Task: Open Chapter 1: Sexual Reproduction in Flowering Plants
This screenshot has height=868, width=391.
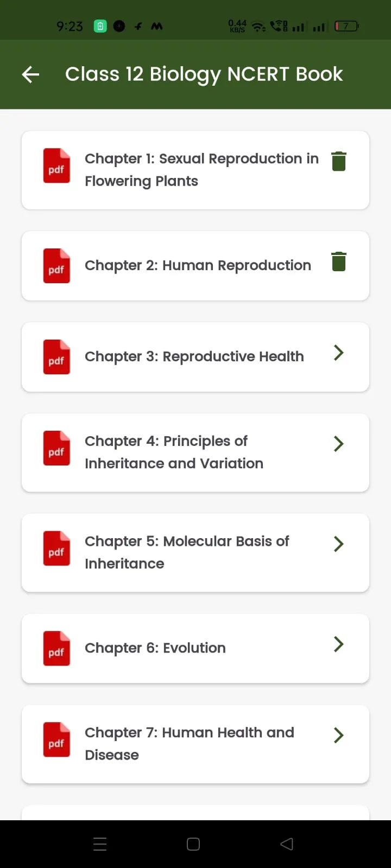Action: 195,170
